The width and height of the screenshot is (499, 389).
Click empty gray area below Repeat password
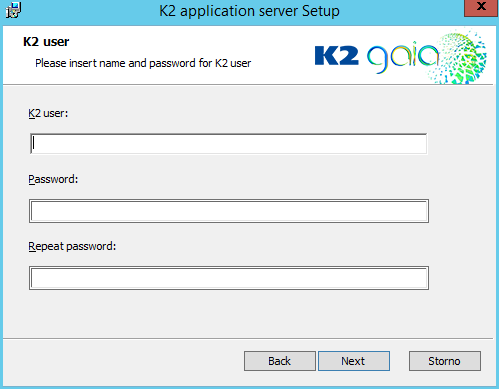click(229, 313)
